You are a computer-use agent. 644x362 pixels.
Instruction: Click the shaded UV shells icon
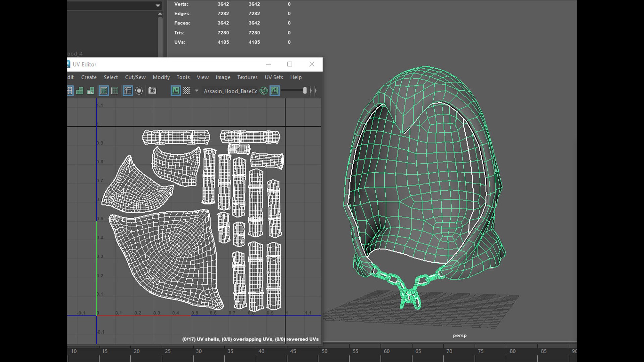pyautogui.click(x=79, y=91)
